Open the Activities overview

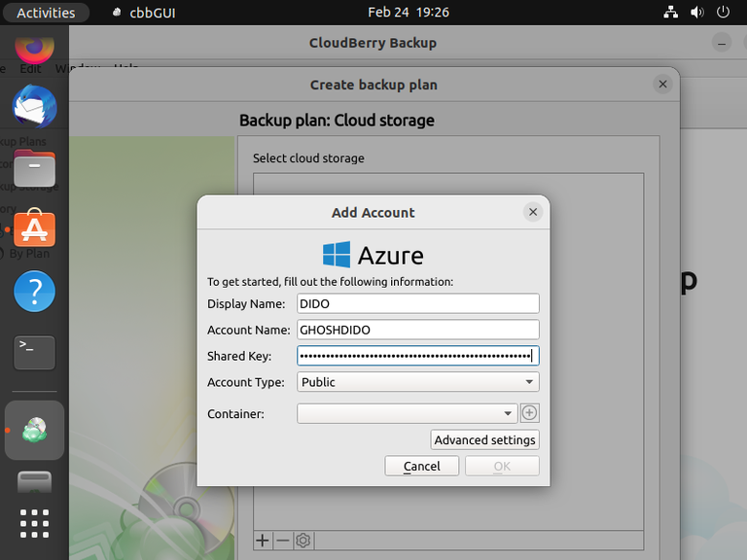(x=46, y=13)
